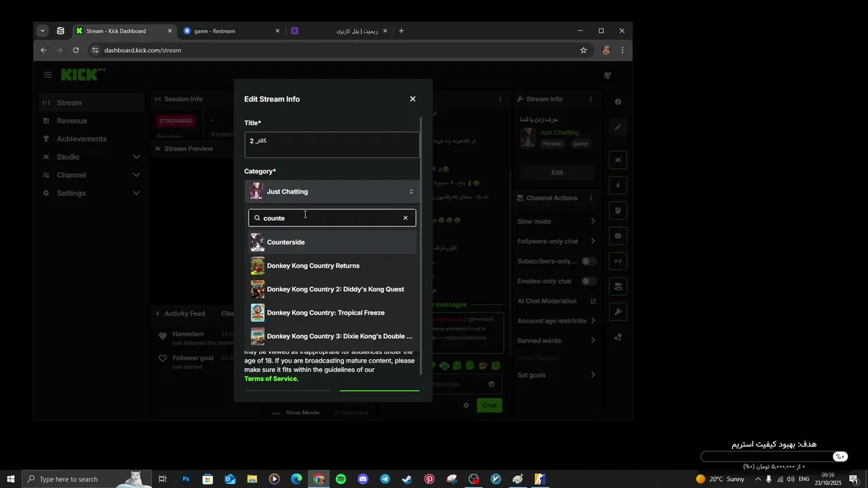Toggle Emotes-only chat switch
Image resolution: width=868 pixels, height=488 pixels.
589,281
